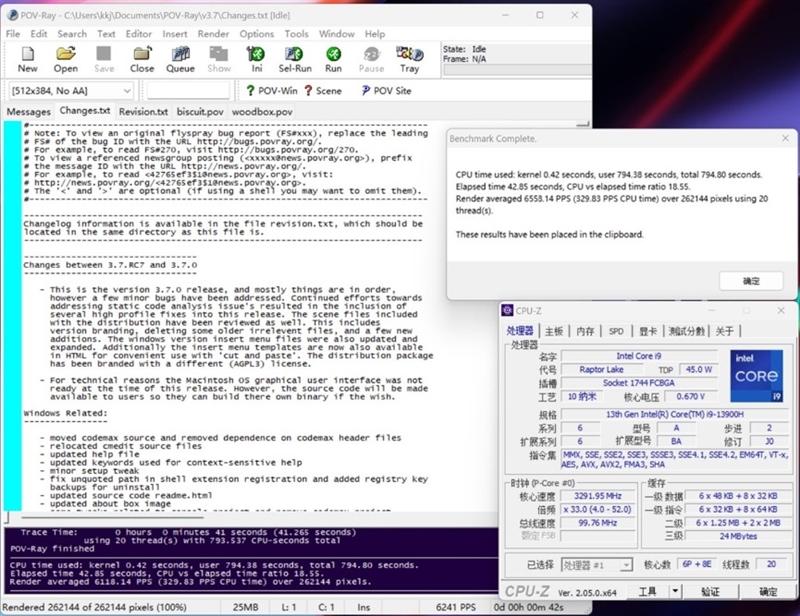This screenshot has height=616, width=800.
Task: Close the Benchmark Complete dialog
Action: [785, 138]
